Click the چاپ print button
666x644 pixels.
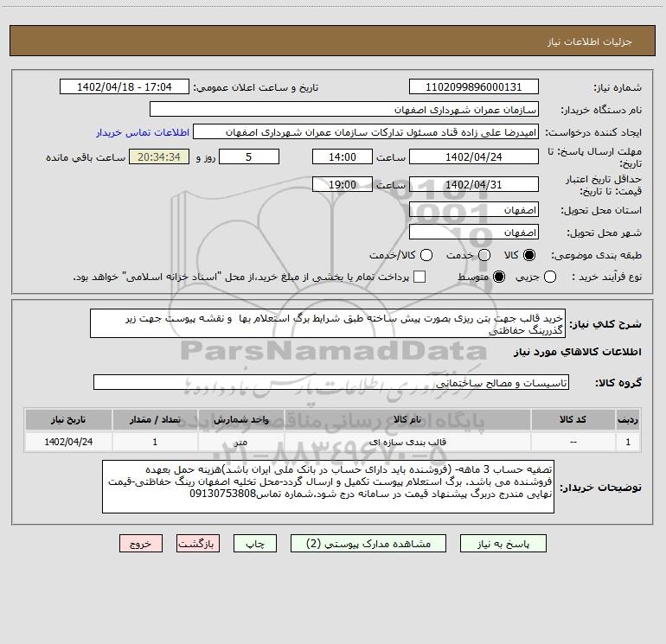coord(255,544)
